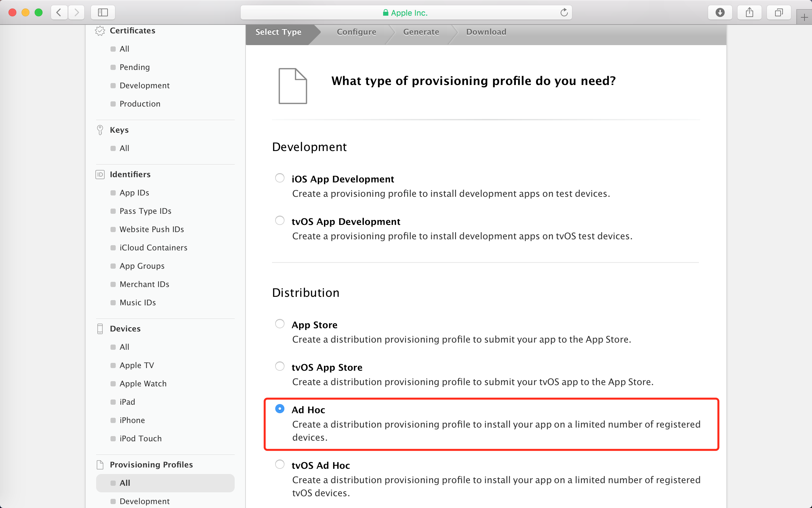812x508 pixels.
Task: Click the Download step tab
Action: (x=486, y=32)
